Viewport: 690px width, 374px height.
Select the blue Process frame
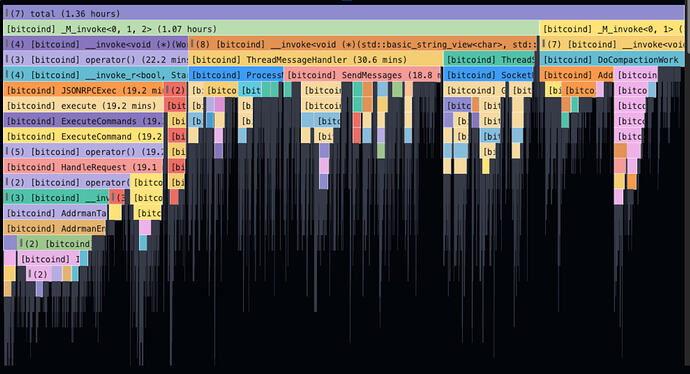(236, 75)
